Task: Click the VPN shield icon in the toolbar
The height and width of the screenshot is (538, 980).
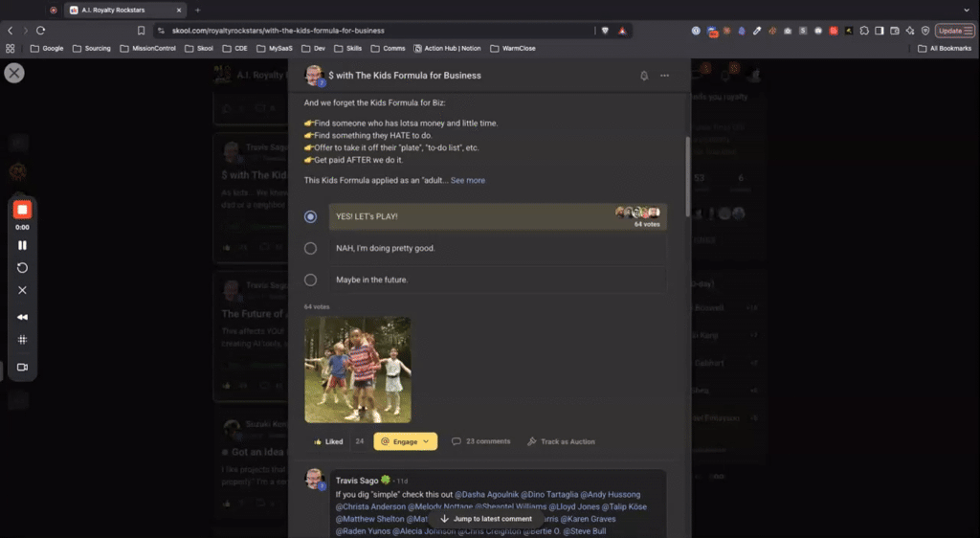Action: coord(925,31)
